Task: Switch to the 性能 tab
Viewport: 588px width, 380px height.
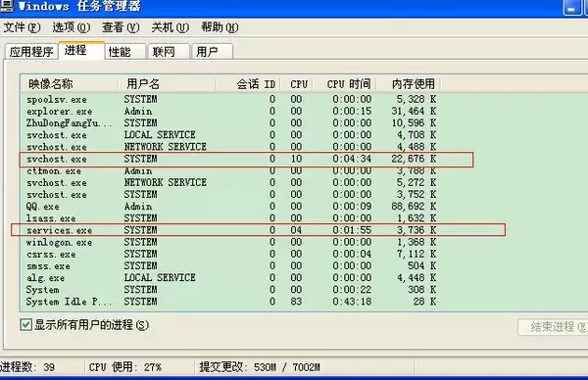Action: click(x=124, y=52)
